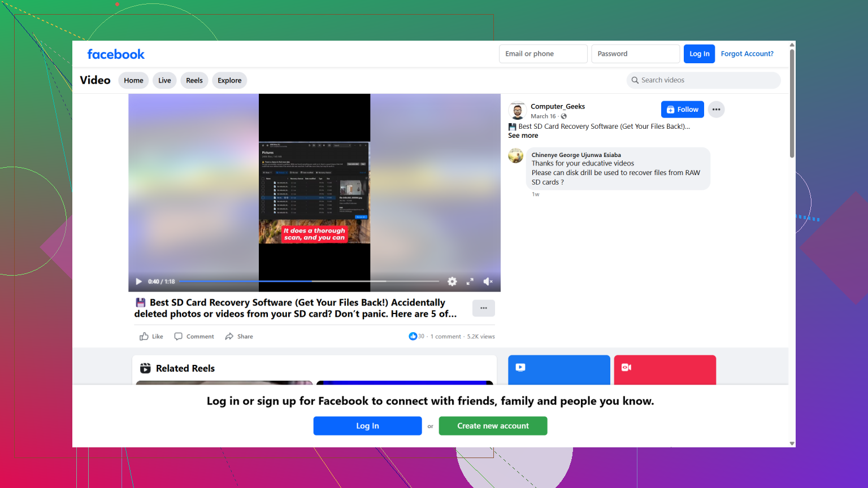Click the video title text
868x488 pixels.
coord(296,308)
